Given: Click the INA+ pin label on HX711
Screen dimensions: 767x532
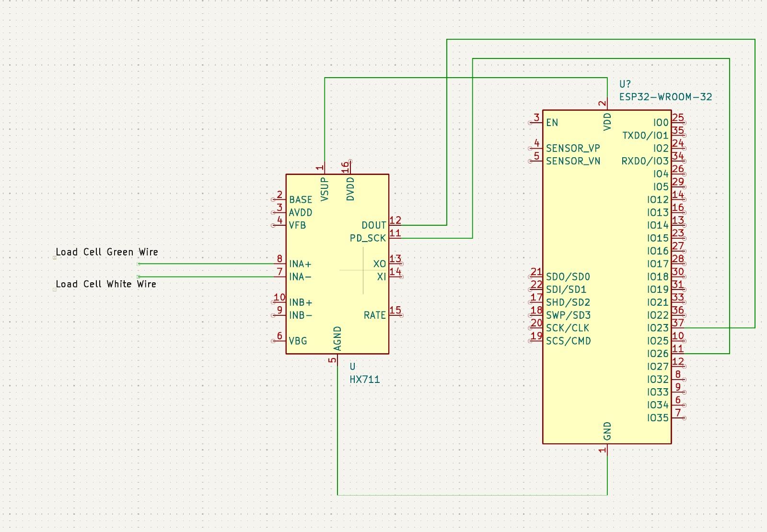Looking at the screenshot, I should coord(300,264).
